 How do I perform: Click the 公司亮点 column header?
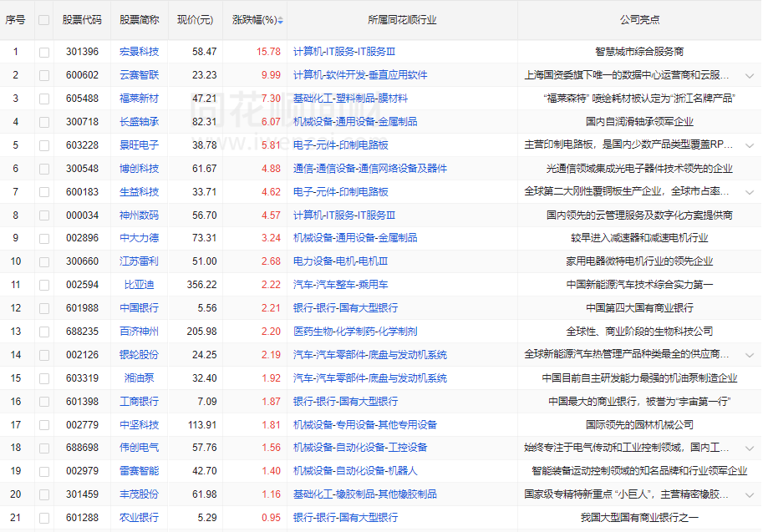[x=639, y=20]
